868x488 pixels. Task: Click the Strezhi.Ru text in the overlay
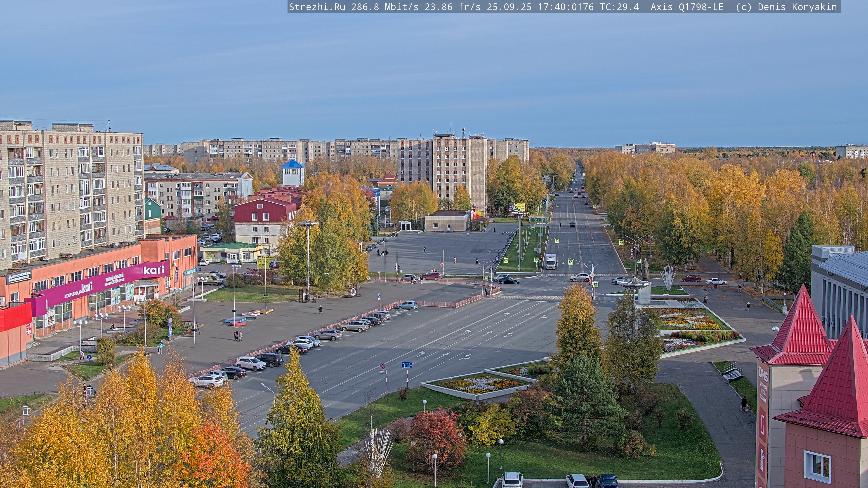[x=317, y=7]
